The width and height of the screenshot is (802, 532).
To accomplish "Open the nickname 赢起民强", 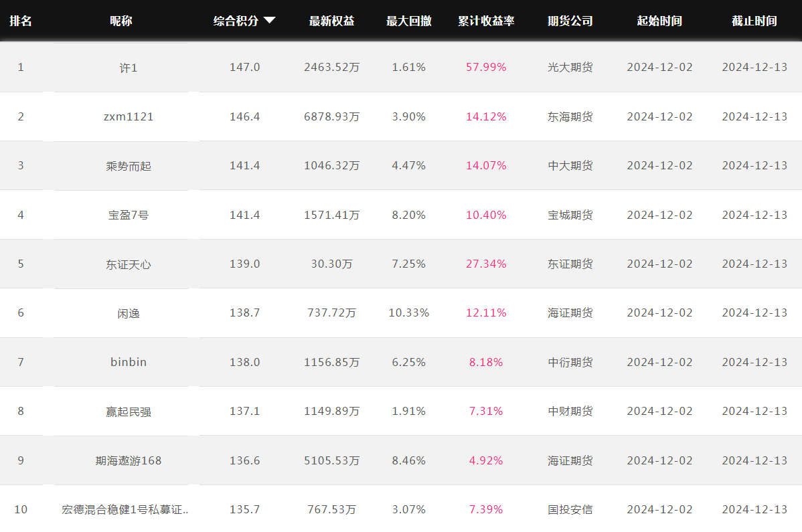I will coord(129,412).
